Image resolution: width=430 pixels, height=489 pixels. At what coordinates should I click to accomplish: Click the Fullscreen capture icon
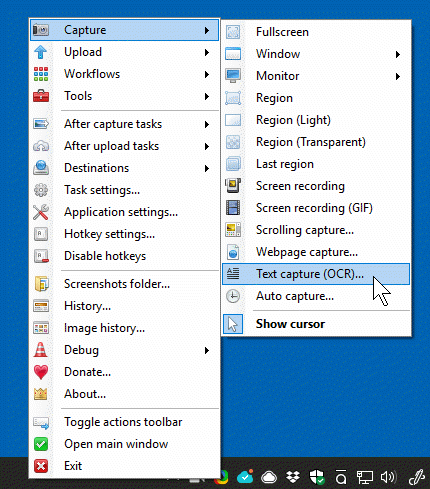233,32
